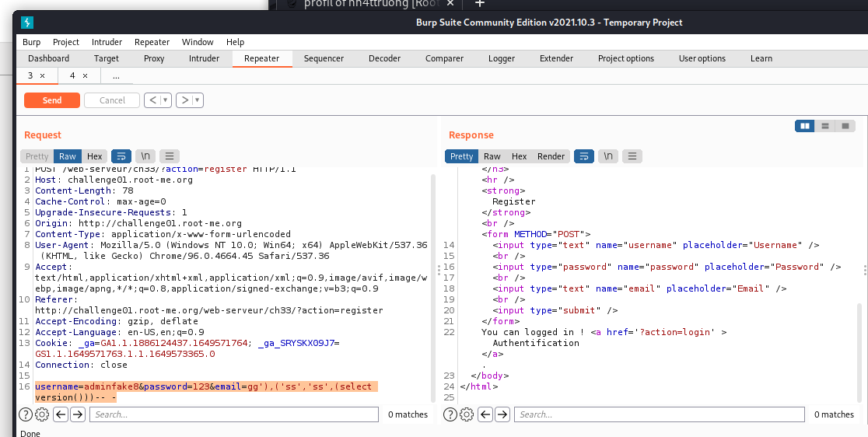
Task: Toggle non-printable characters in Response viewer
Action: pyautogui.click(x=608, y=156)
